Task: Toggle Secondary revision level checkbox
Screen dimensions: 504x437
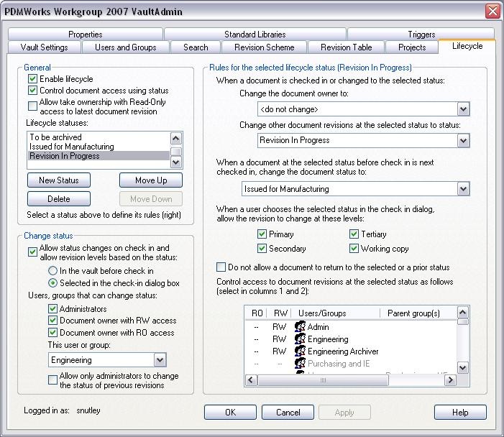Action: (262, 249)
